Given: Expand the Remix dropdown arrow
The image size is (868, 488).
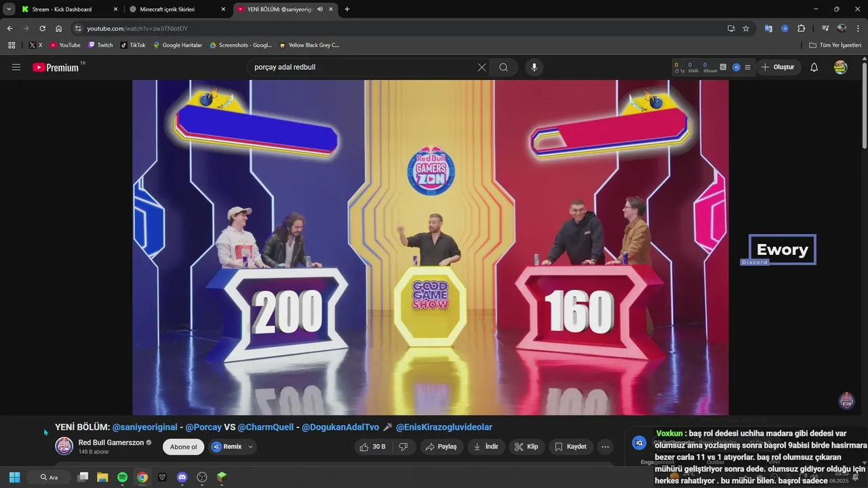Looking at the screenshot, I should 250,447.
